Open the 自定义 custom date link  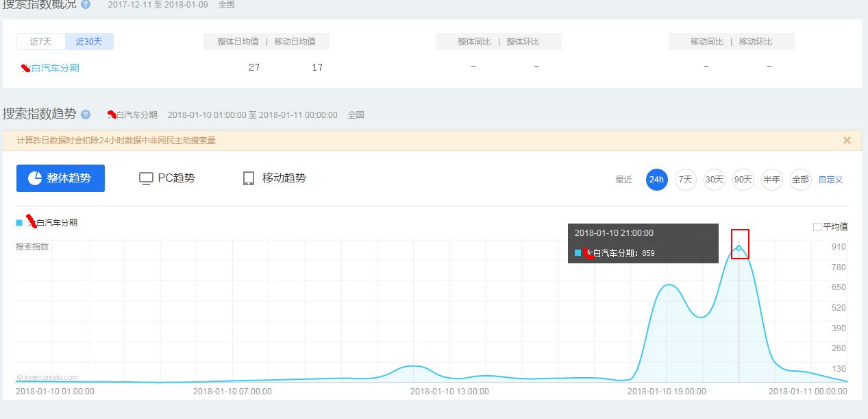tap(830, 180)
